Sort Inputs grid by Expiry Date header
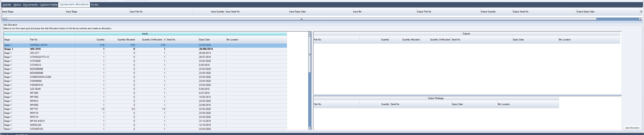Screen dimensions: 644x135 tap(212, 40)
